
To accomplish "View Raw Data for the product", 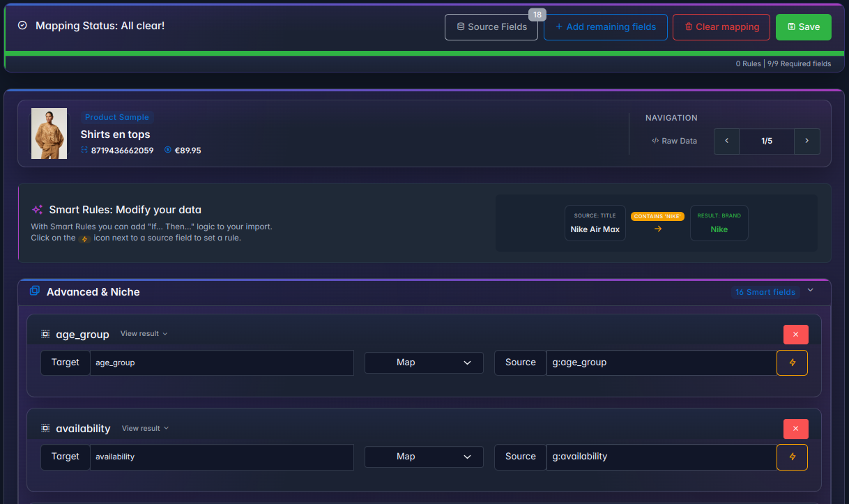I will [674, 141].
